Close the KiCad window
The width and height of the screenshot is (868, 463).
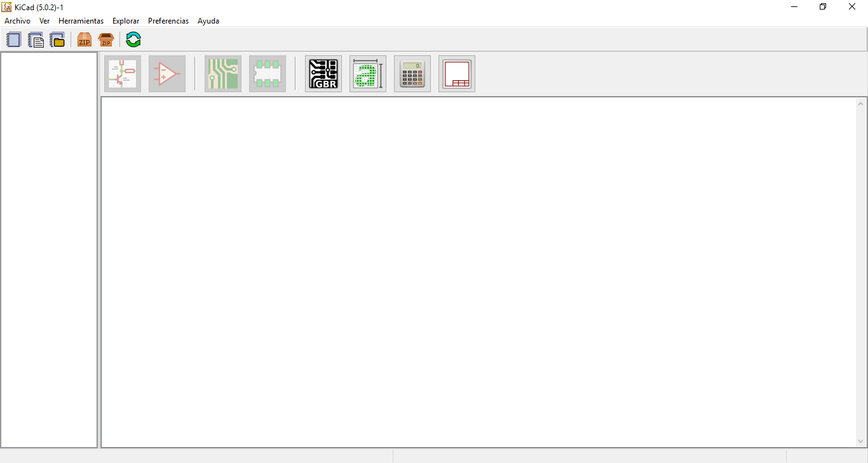pyautogui.click(x=853, y=7)
